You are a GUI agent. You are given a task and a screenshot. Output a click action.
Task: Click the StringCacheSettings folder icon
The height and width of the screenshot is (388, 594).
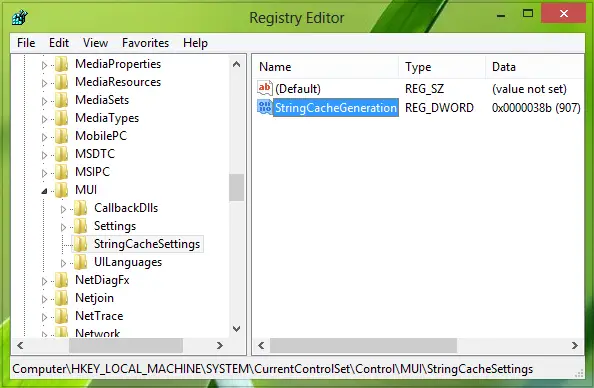click(x=80, y=244)
